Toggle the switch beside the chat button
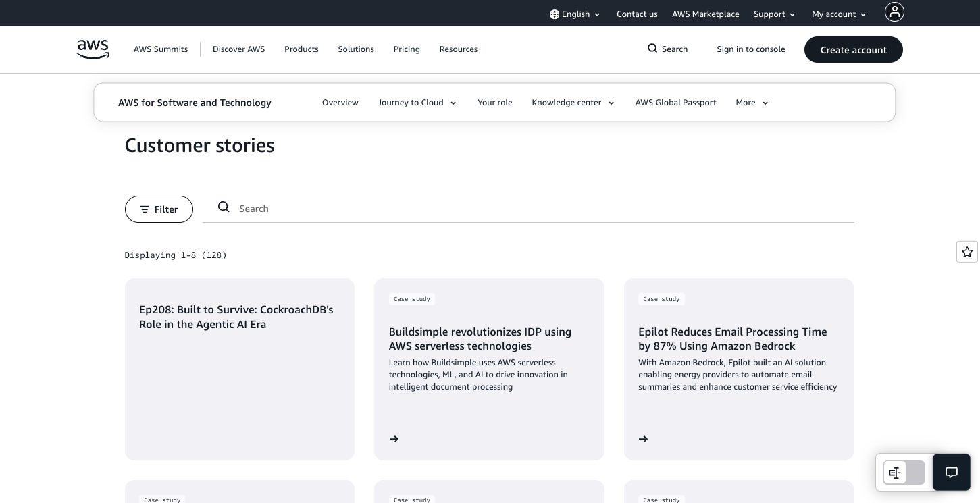This screenshot has height=503, width=980. coord(904,473)
